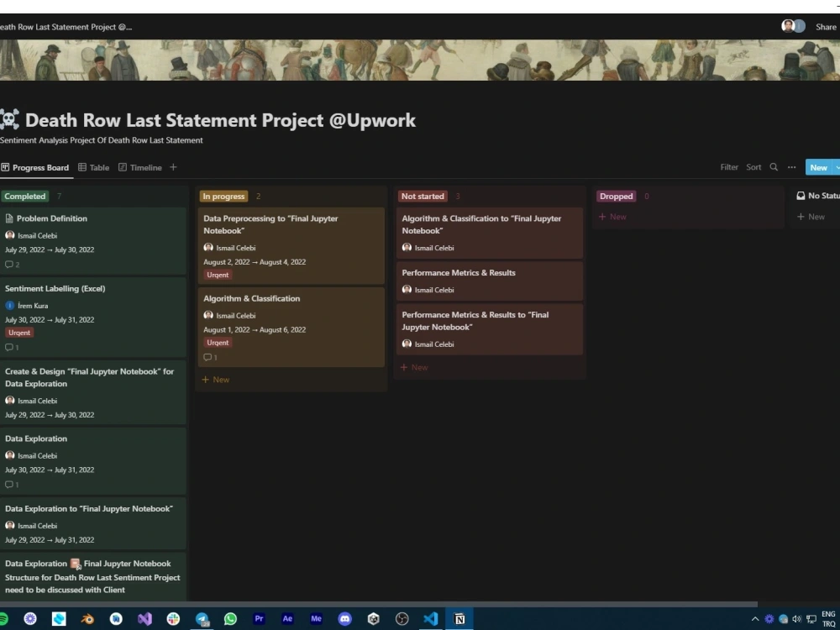This screenshot has height=630, width=840.
Task: Open the Problem Definition card
Action: [x=93, y=240]
